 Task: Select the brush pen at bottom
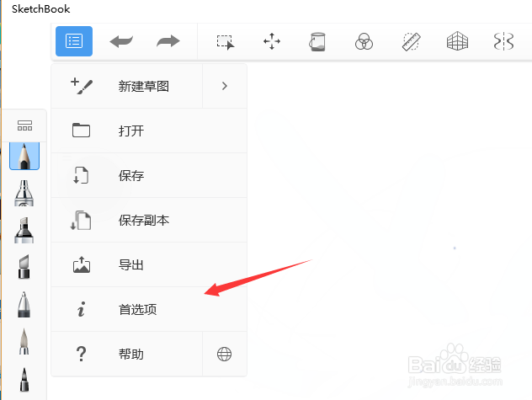click(24, 379)
